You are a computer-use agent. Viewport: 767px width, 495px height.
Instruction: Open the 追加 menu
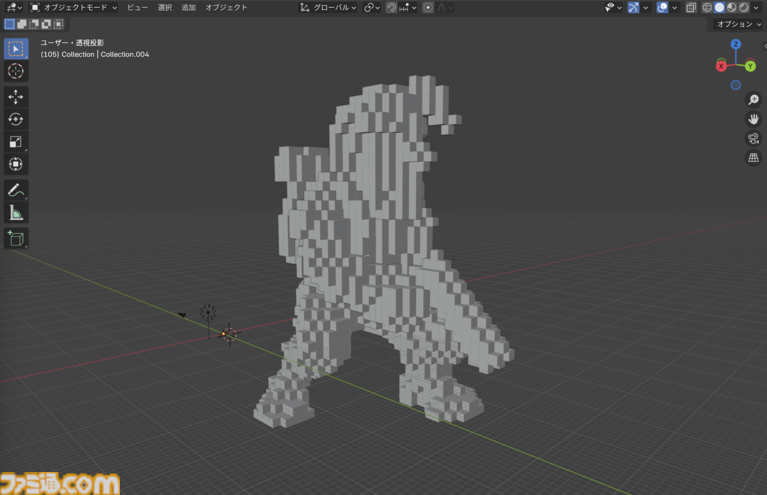pyautogui.click(x=188, y=7)
